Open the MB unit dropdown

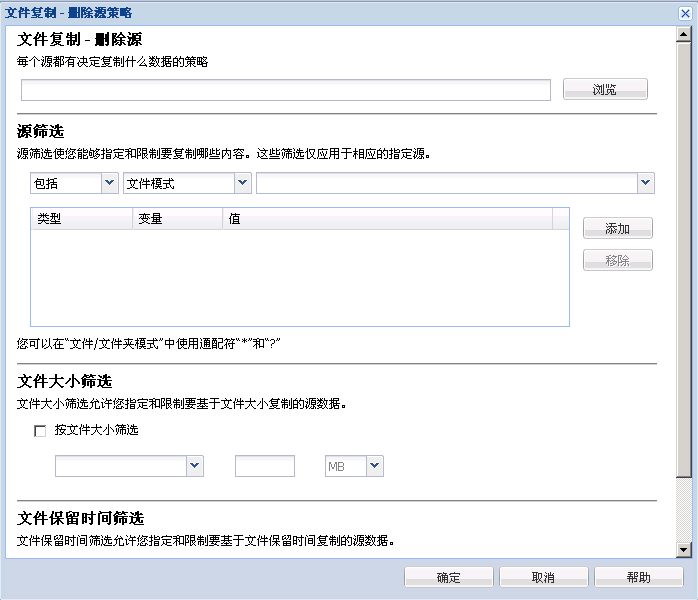click(x=375, y=466)
